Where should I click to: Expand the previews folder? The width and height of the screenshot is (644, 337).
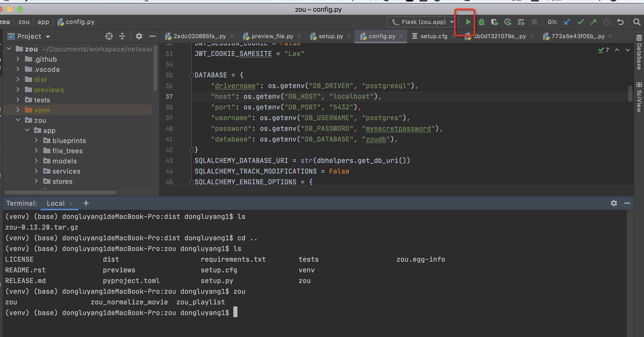click(18, 89)
